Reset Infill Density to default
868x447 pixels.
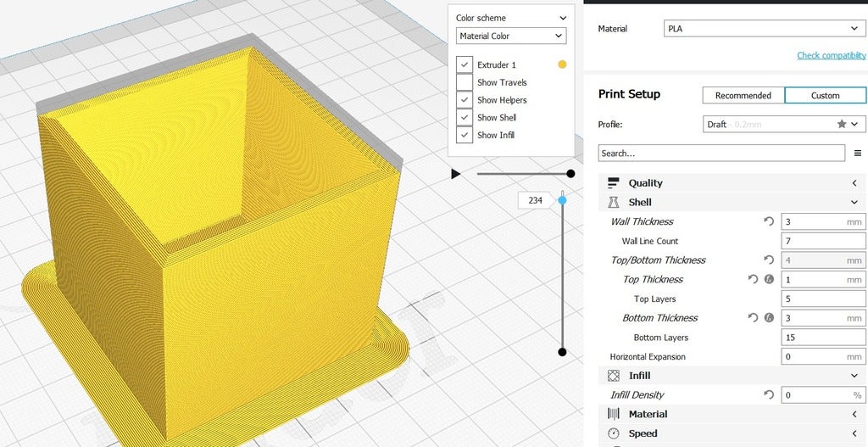(x=768, y=395)
